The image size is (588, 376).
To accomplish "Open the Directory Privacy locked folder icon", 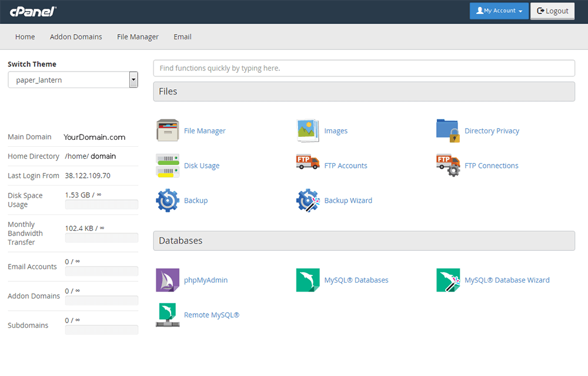I will click(x=448, y=130).
